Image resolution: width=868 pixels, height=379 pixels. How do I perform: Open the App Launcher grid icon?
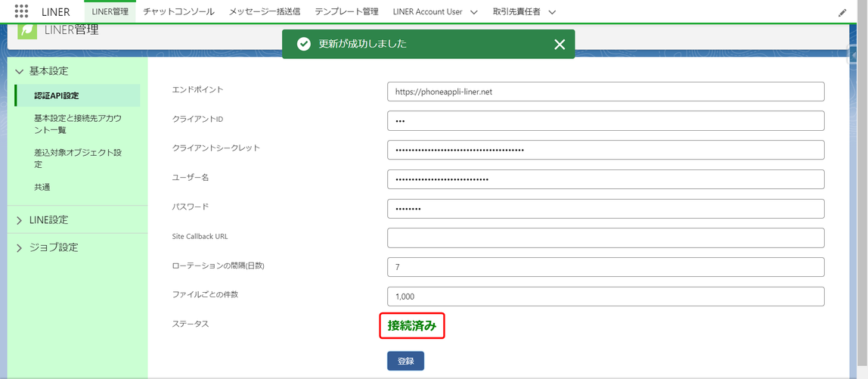coord(21,11)
